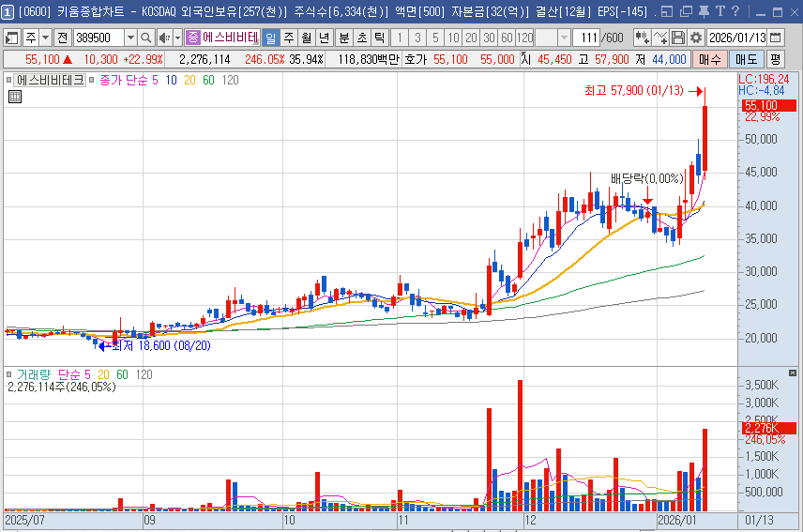
Task: Close the volume pane with its x icon
Action: pyautogui.click(x=793, y=372)
